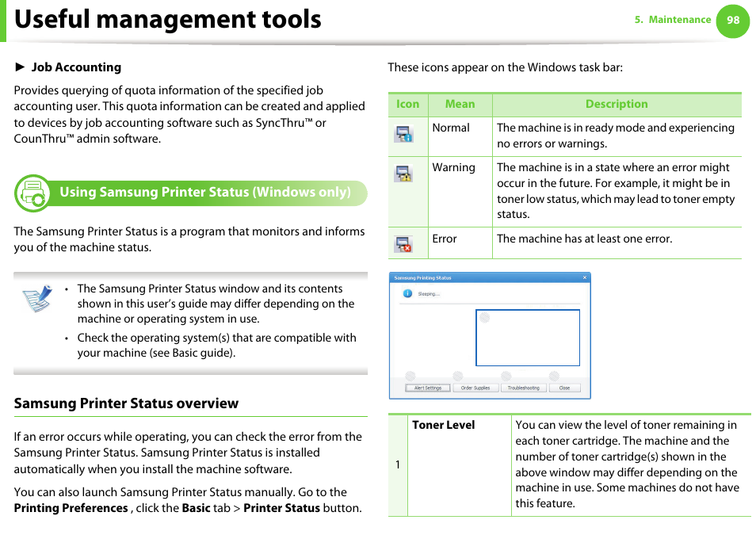Click the 'Useful management tools' page title

point(168,19)
